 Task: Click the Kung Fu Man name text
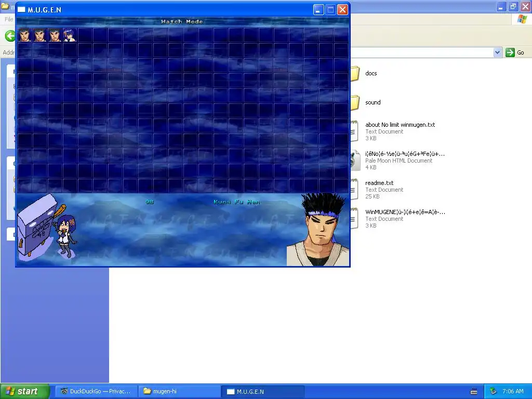(x=237, y=202)
